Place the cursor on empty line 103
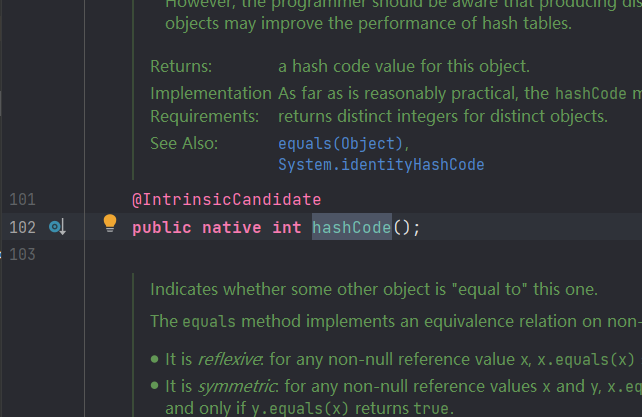642x417 pixels. click(300, 255)
